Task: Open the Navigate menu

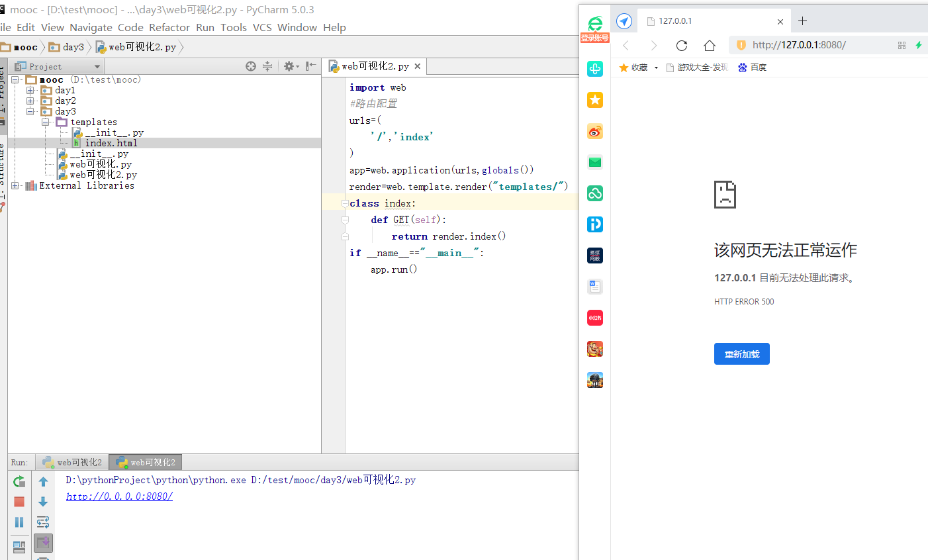Action: pos(91,27)
